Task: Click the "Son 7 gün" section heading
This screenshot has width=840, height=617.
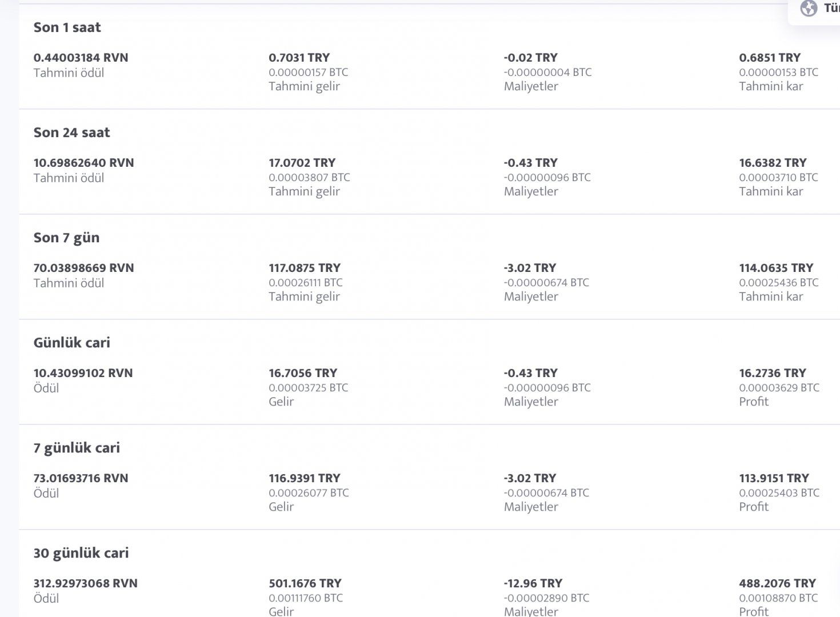Action: click(66, 238)
